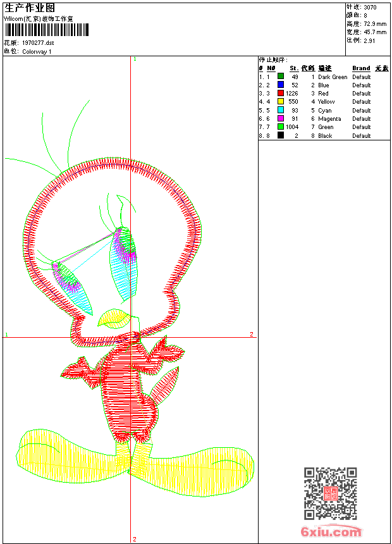Select the Cyan color swatch

(281, 110)
